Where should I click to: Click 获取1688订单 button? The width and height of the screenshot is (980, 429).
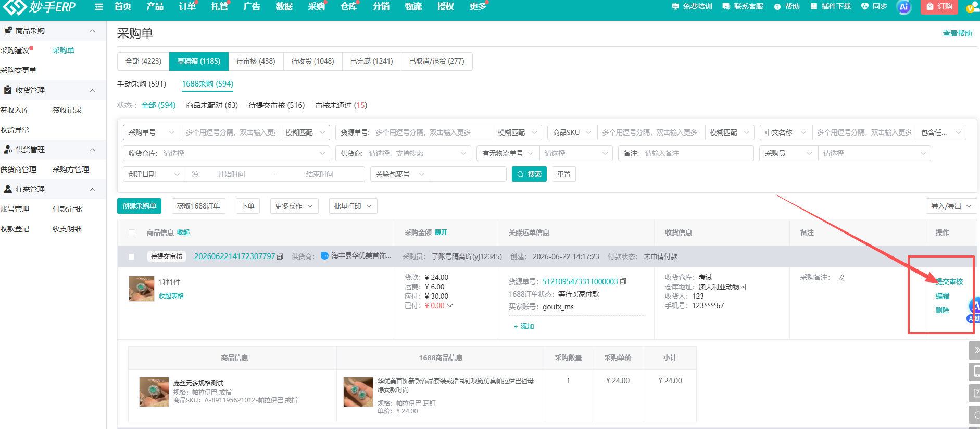[198, 206]
